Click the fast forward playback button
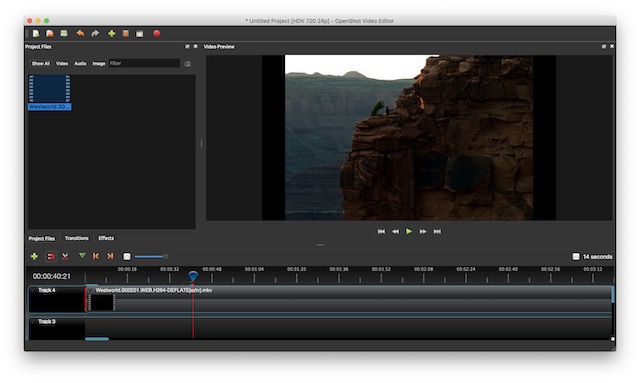 (423, 232)
